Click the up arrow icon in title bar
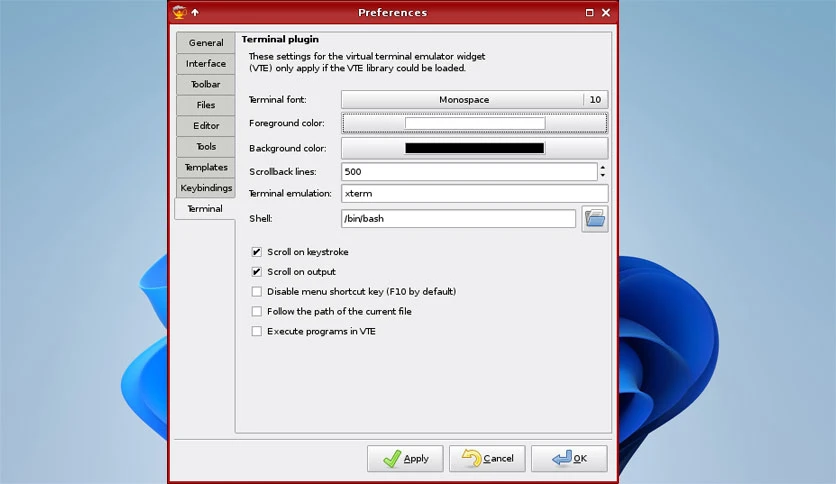Screen dimensions: 836x484 195,12
